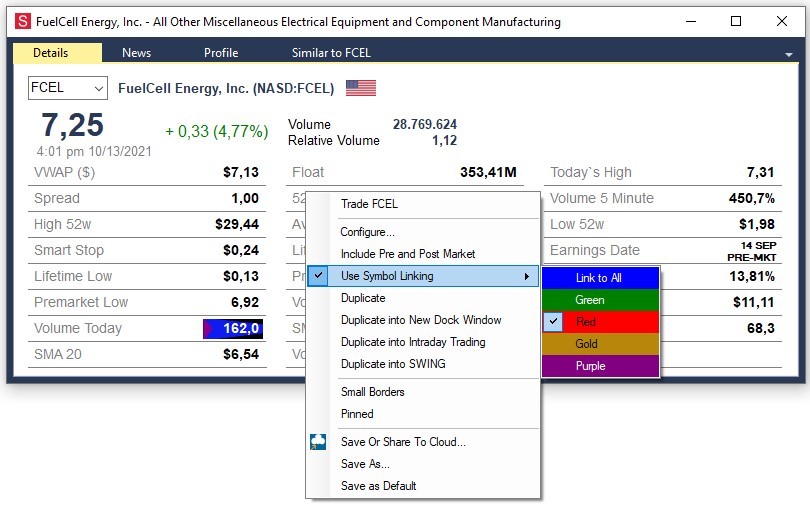810x511 pixels.
Task: Click the $11,11 value in right column
Action: 754,302
